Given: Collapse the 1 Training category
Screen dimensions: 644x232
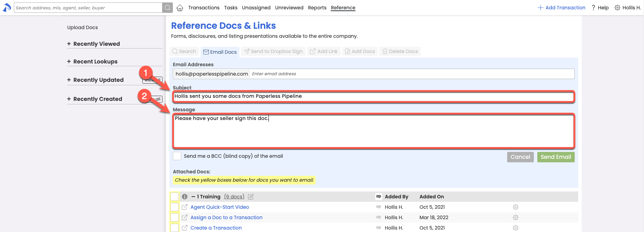Looking at the screenshot, I should tap(193, 197).
